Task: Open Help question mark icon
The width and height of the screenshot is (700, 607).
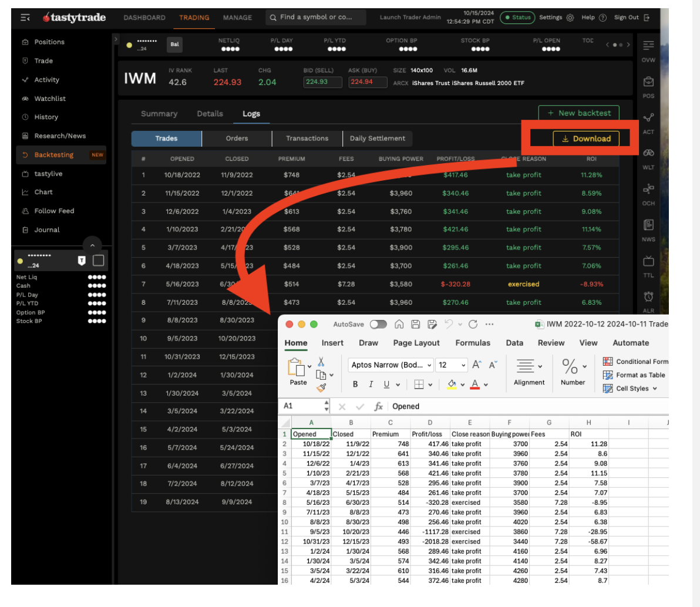Action: 603,18
